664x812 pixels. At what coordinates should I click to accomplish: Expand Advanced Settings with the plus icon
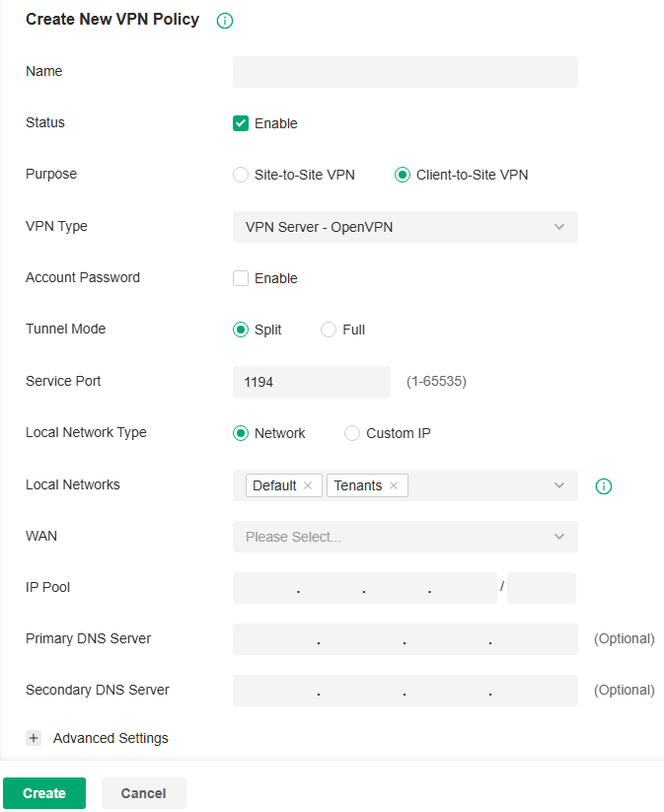click(34, 737)
